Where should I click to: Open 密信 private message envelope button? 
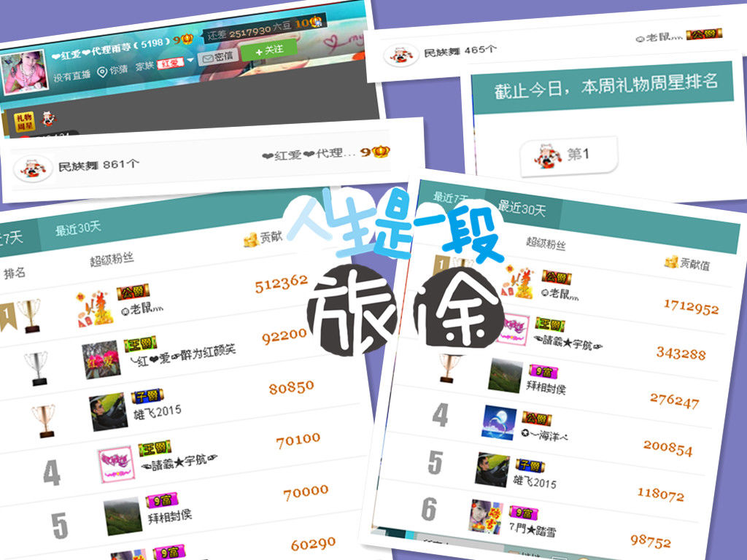[x=217, y=56]
